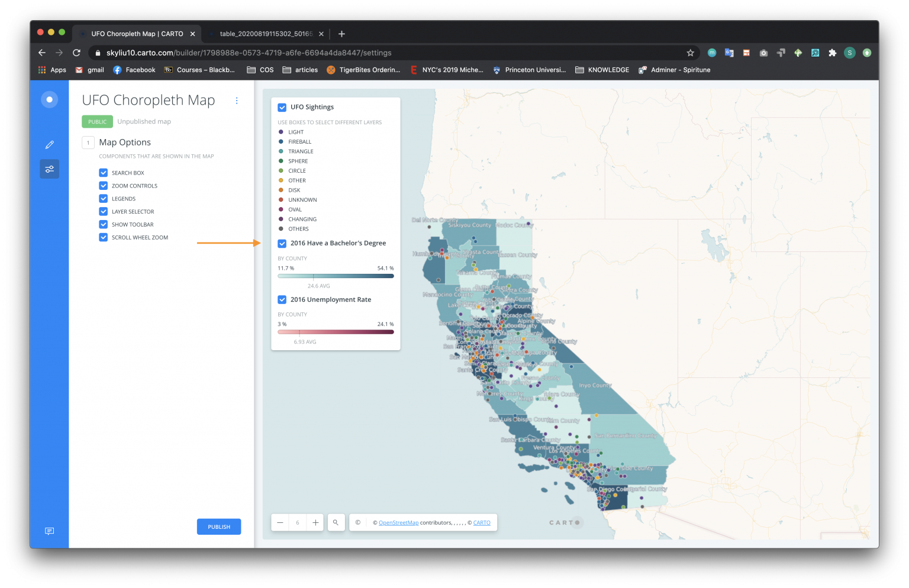Click the Bachelor's Degree color gradient bar
This screenshot has width=909, height=588.
(x=336, y=276)
